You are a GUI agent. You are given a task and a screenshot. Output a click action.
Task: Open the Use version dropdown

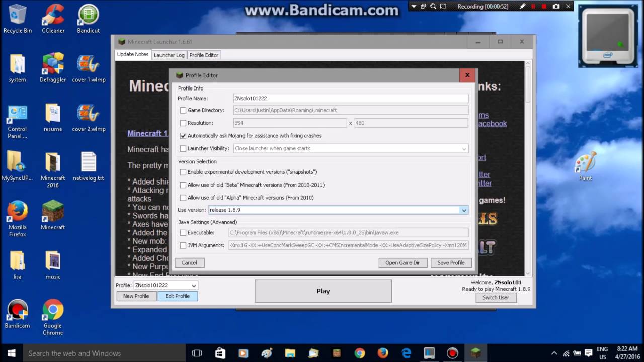pos(338,210)
